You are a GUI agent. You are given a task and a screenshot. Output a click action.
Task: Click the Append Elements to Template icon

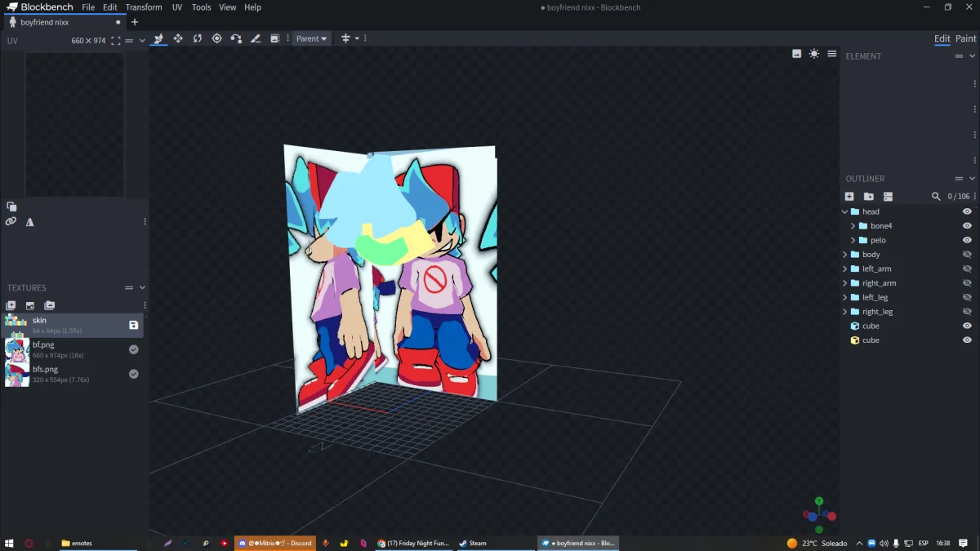pyautogui.click(x=49, y=305)
